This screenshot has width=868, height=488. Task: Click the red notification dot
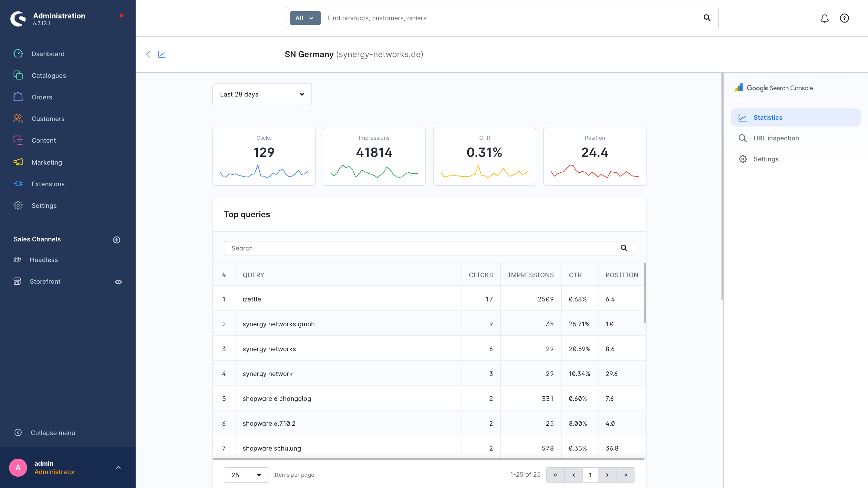point(122,15)
